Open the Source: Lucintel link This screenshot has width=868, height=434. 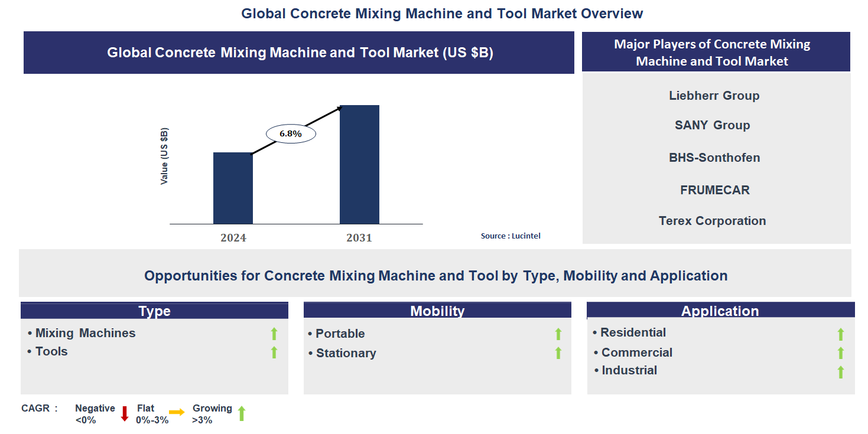point(511,236)
